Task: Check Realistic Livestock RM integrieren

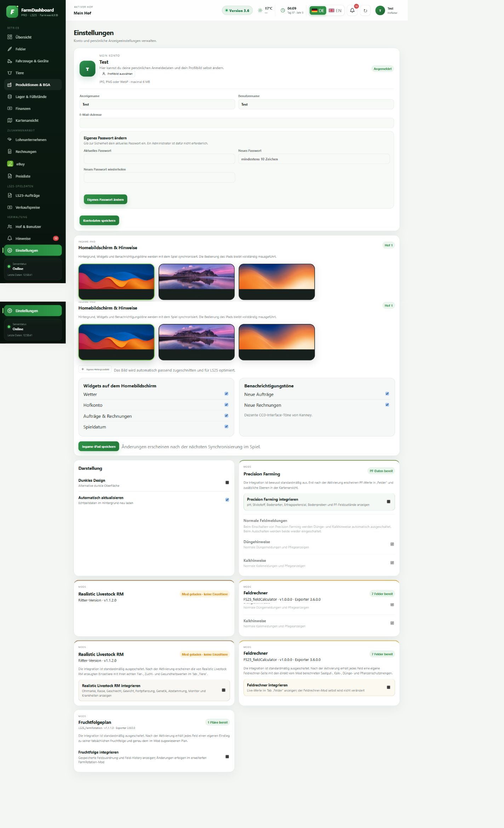Action: click(x=224, y=690)
